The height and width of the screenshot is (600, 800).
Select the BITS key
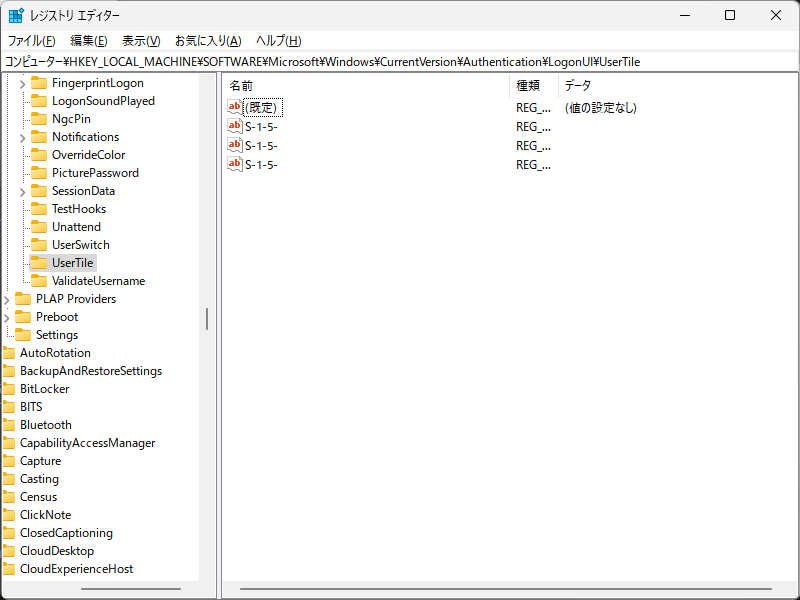tap(31, 407)
